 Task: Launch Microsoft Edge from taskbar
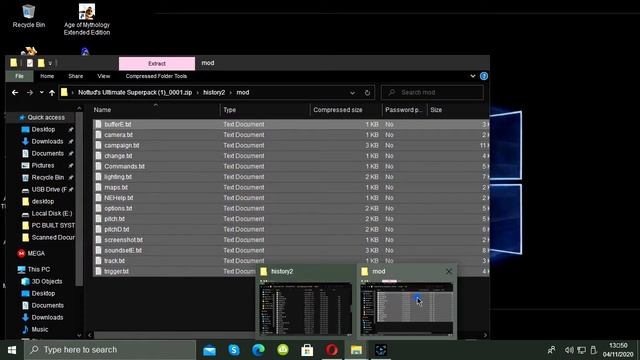tap(258, 350)
